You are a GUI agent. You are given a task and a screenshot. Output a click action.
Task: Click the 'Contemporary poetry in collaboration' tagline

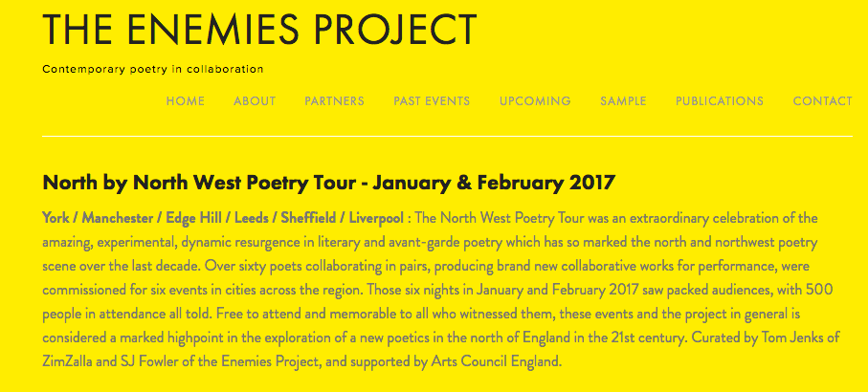coord(153,70)
